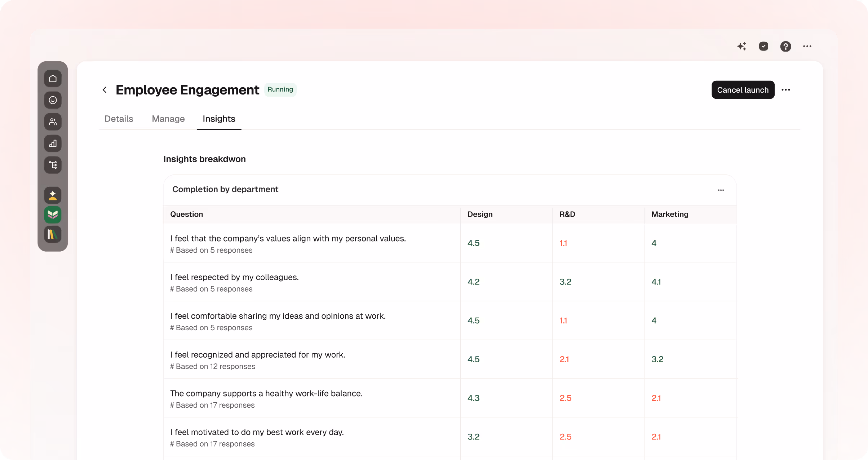Click the Cancel launch button
The width and height of the screenshot is (868, 460).
[x=743, y=90]
